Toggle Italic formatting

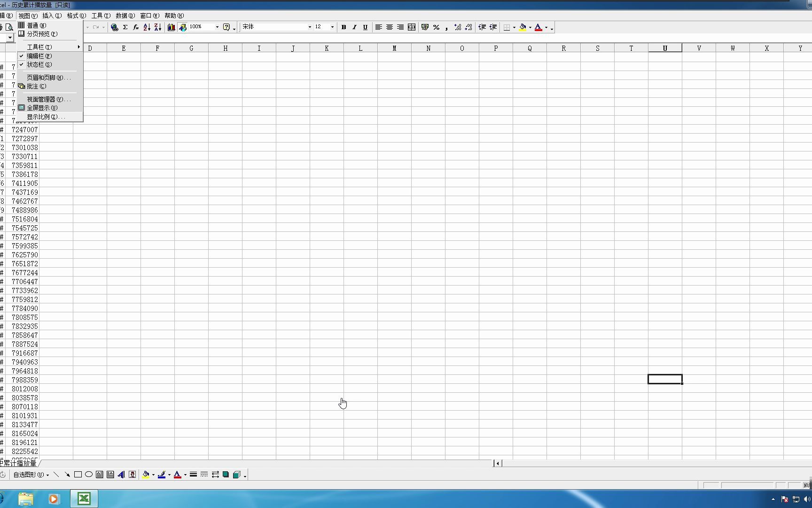pos(354,27)
